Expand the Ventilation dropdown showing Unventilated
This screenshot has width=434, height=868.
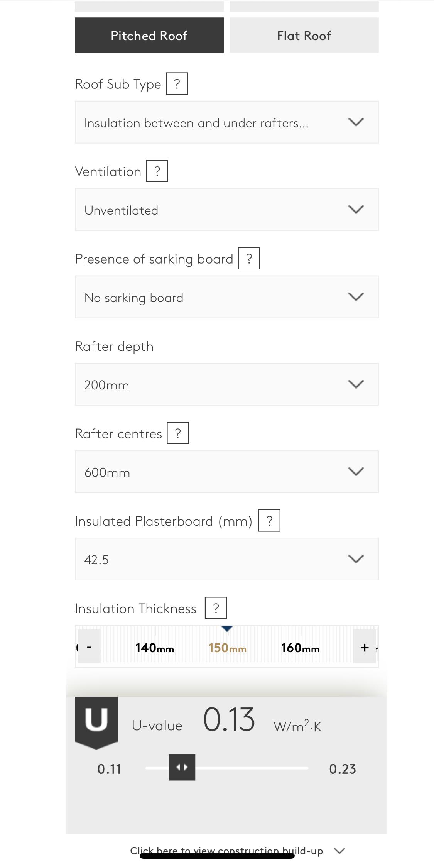tap(226, 210)
